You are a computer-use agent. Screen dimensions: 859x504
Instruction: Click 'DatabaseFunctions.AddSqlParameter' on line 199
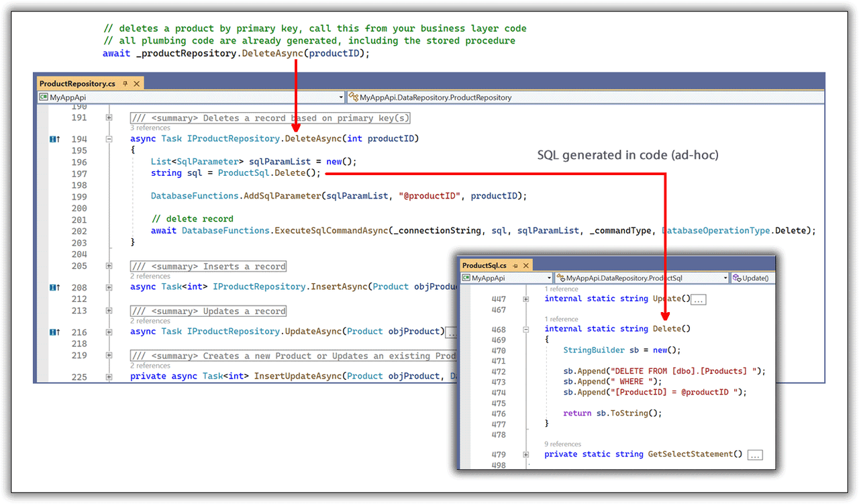pyautogui.click(x=236, y=196)
